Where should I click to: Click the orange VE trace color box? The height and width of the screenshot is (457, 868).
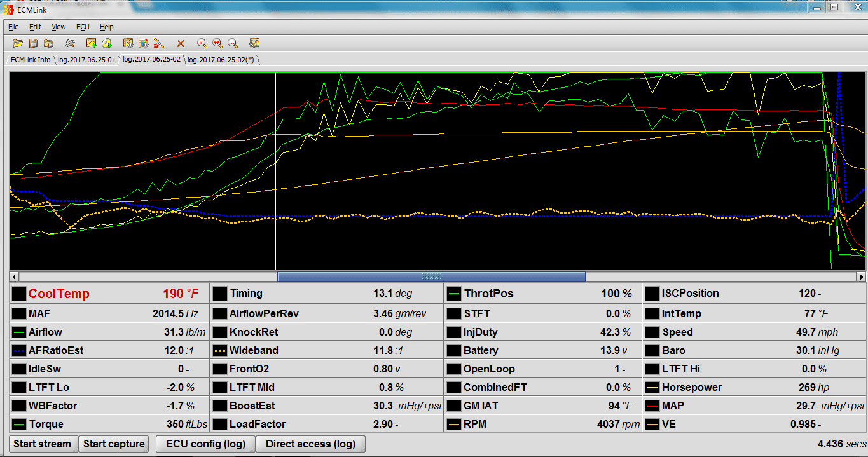652,424
